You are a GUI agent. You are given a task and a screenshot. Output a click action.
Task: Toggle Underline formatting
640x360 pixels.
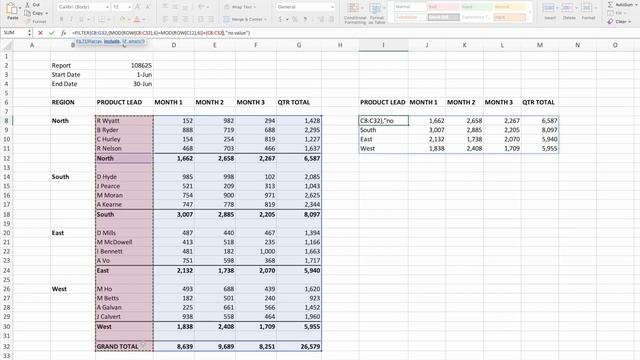click(82, 19)
